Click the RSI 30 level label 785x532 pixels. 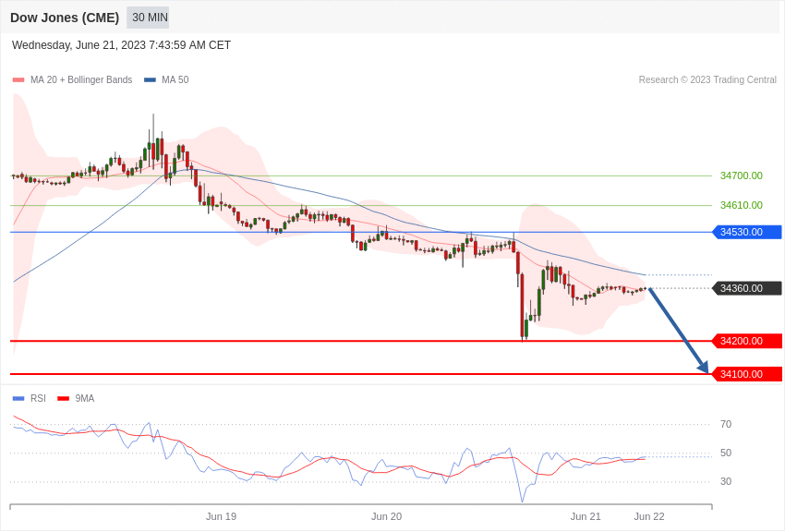pos(726,481)
